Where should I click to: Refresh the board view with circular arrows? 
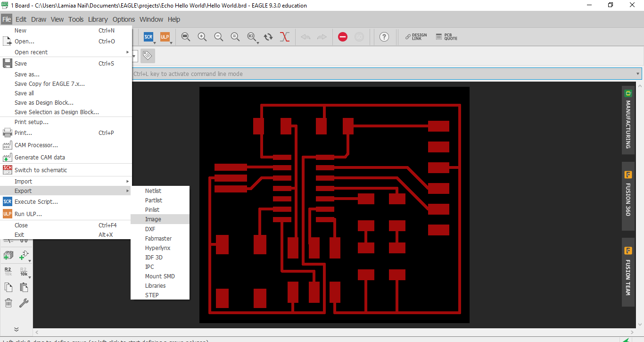tap(268, 37)
